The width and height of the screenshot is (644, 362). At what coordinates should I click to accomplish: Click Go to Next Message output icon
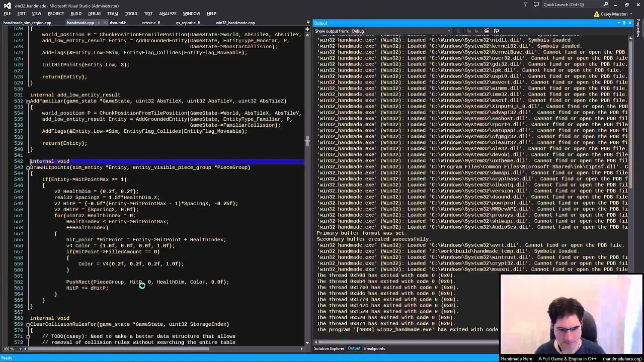[476, 31]
